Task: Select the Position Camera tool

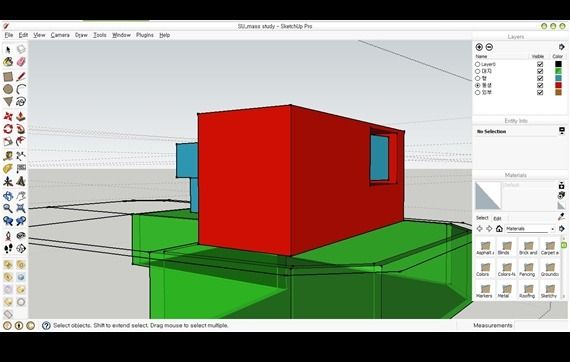Action: [8, 236]
